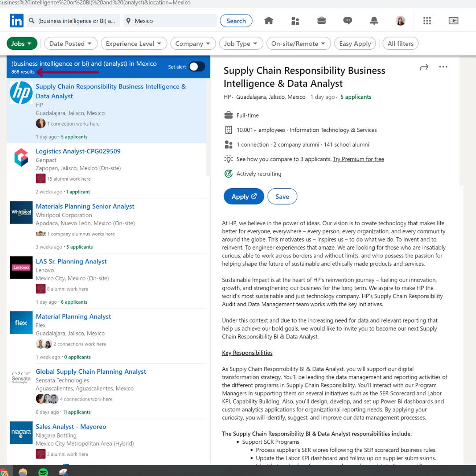Open the job's three-dot more options
The image size is (476, 476).
[443, 67]
